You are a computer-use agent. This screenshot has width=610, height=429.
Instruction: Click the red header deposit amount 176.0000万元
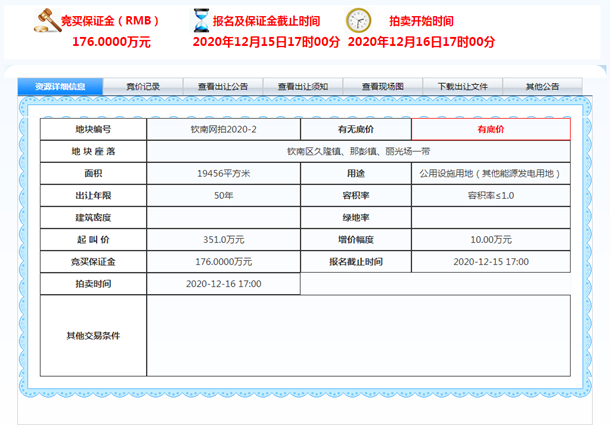pos(112,42)
